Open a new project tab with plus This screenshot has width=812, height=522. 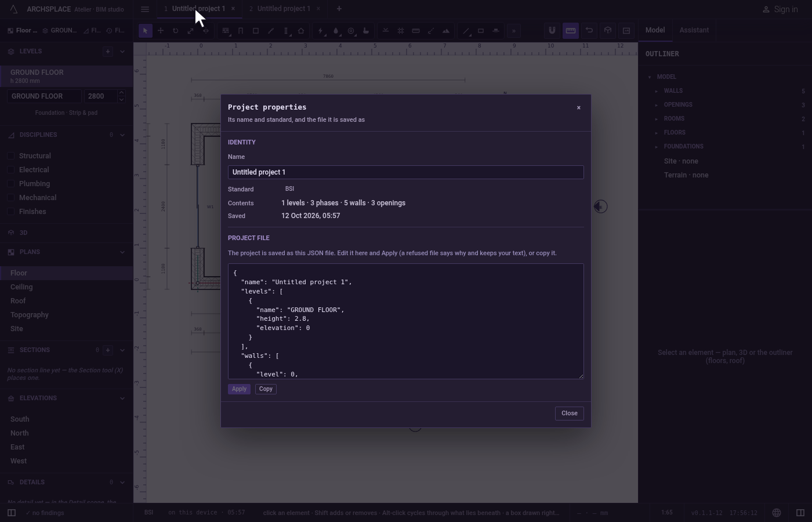pyautogui.click(x=339, y=9)
